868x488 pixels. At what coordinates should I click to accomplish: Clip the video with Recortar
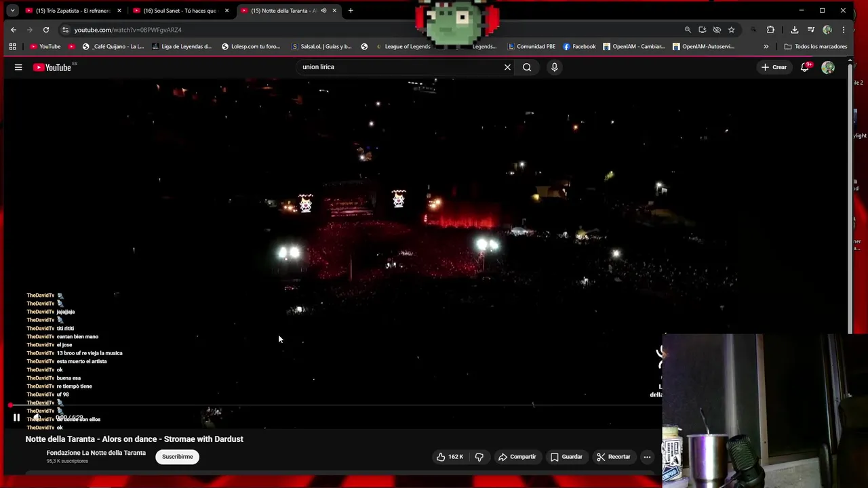(613, 457)
